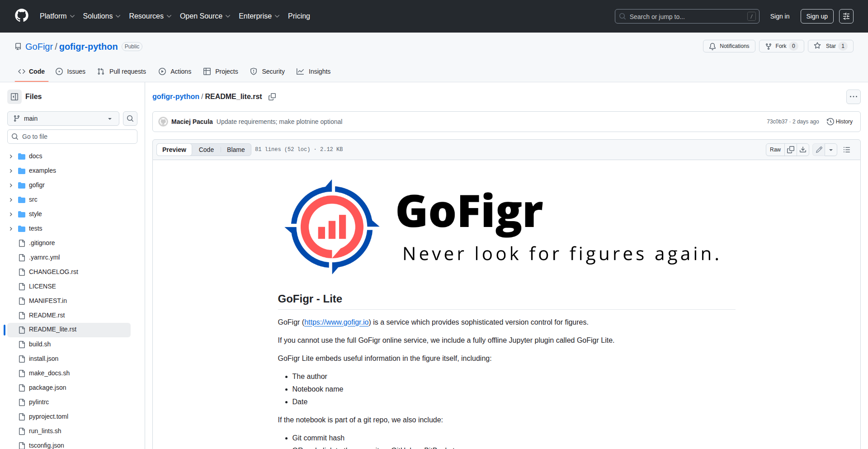868x449 pixels.
Task: Click Maciej Pacula's avatar
Action: point(163,122)
